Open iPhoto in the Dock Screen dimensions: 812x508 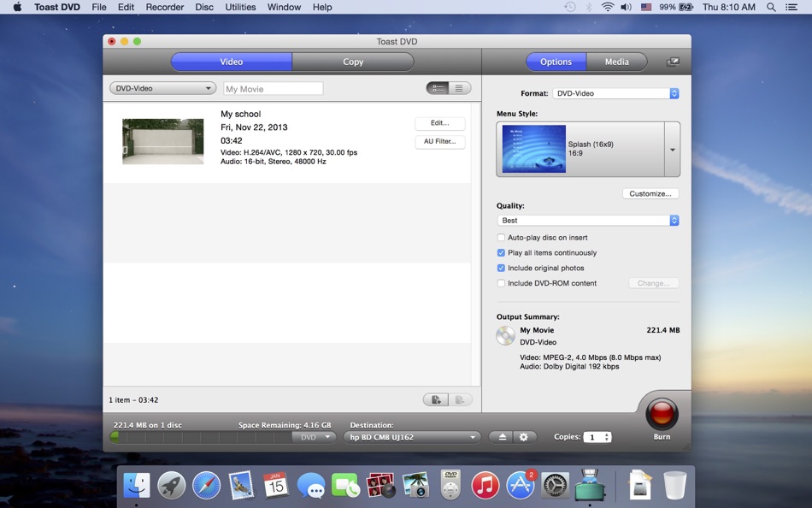click(x=416, y=485)
